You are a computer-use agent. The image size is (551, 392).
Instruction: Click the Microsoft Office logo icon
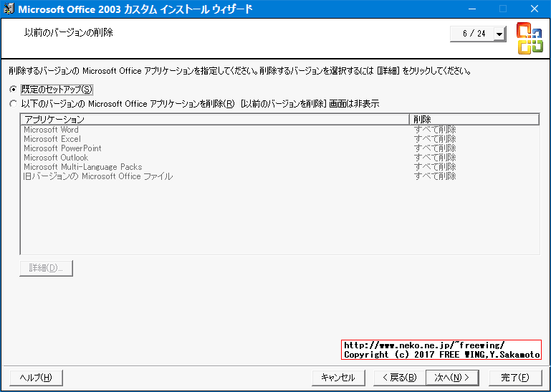click(x=530, y=38)
